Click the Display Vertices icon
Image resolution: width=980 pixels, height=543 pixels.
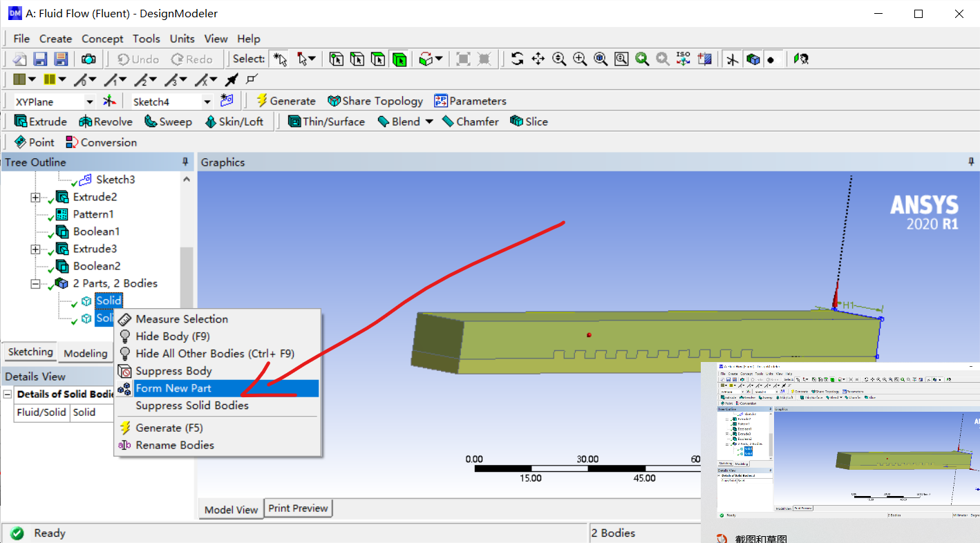[x=252, y=80]
